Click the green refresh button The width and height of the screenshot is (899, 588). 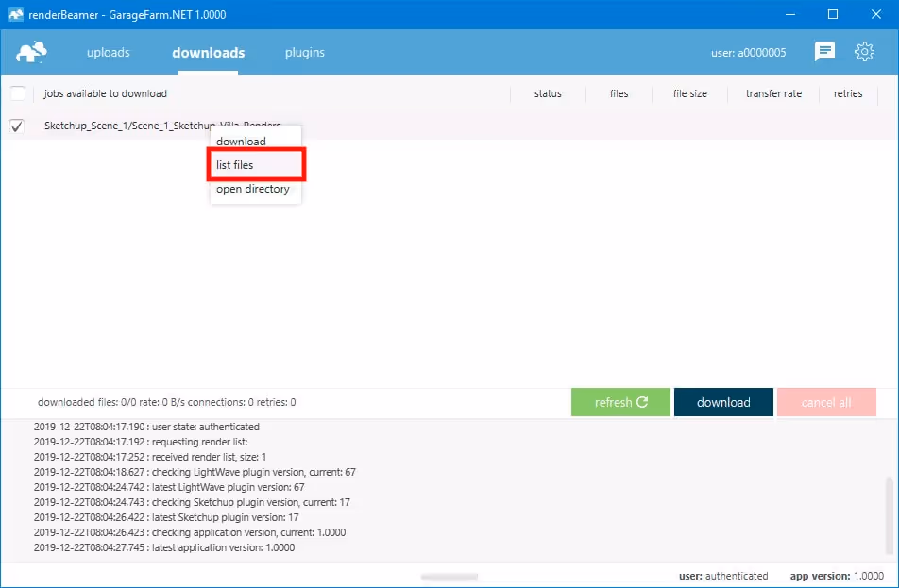(620, 402)
